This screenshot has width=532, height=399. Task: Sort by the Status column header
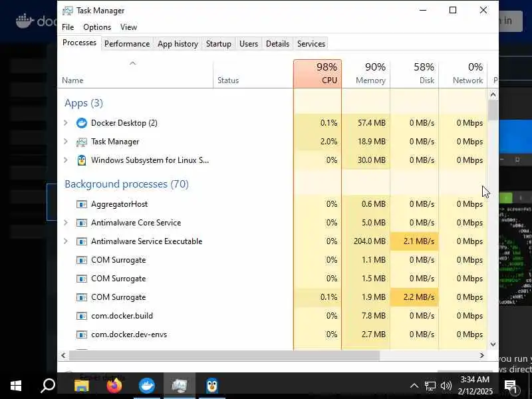pos(253,74)
